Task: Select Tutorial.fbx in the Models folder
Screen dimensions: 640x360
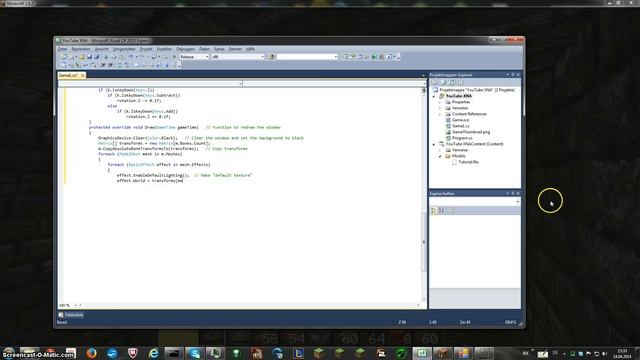Action: tap(468, 162)
